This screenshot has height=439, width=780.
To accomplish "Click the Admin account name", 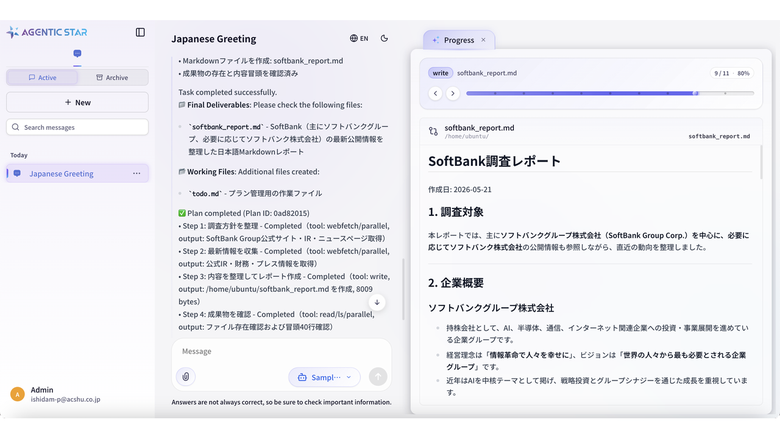I will (x=42, y=390).
